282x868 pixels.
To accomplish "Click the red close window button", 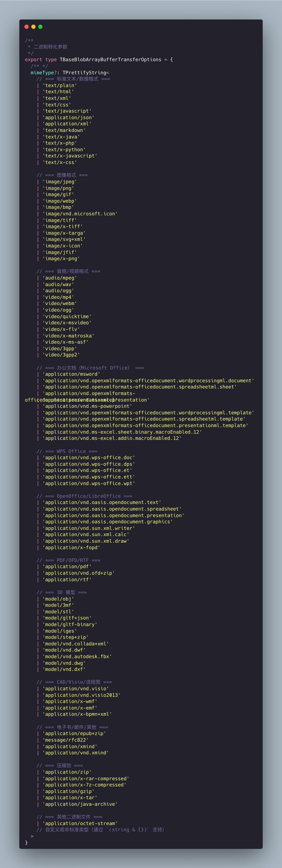I will tap(27, 27).
